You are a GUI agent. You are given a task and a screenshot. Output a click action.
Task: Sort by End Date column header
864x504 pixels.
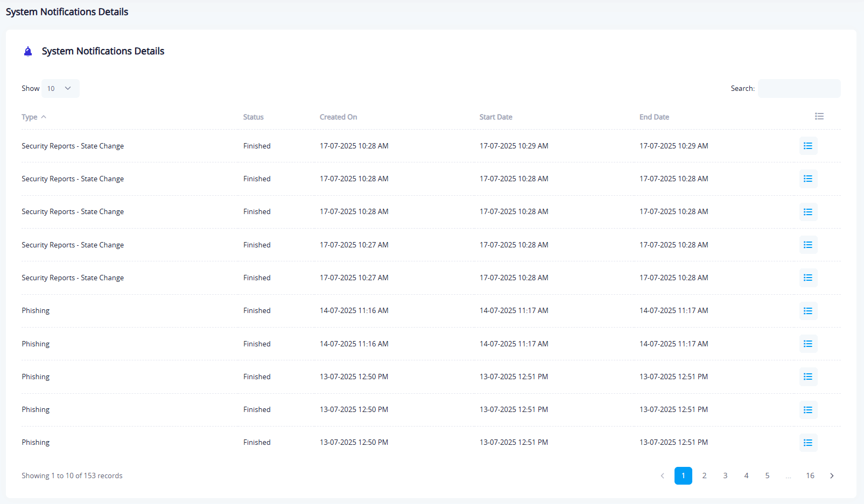pos(654,117)
